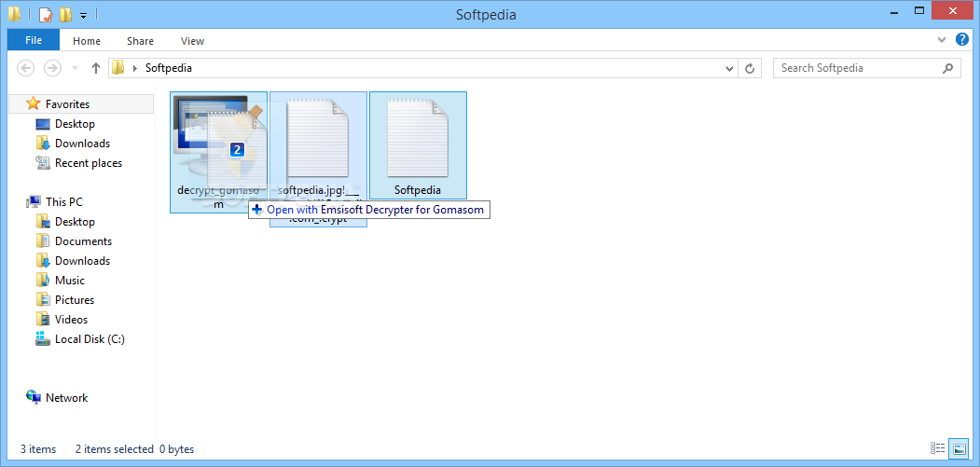Click Properties icon in quick access toolbar
The image size is (980, 467).
(45, 14)
